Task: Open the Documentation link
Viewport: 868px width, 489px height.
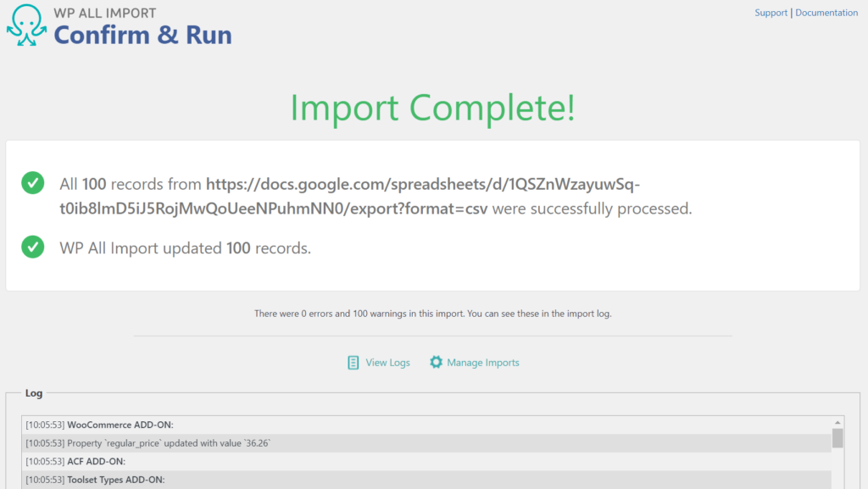Action: pyautogui.click(x=826, y=13)
